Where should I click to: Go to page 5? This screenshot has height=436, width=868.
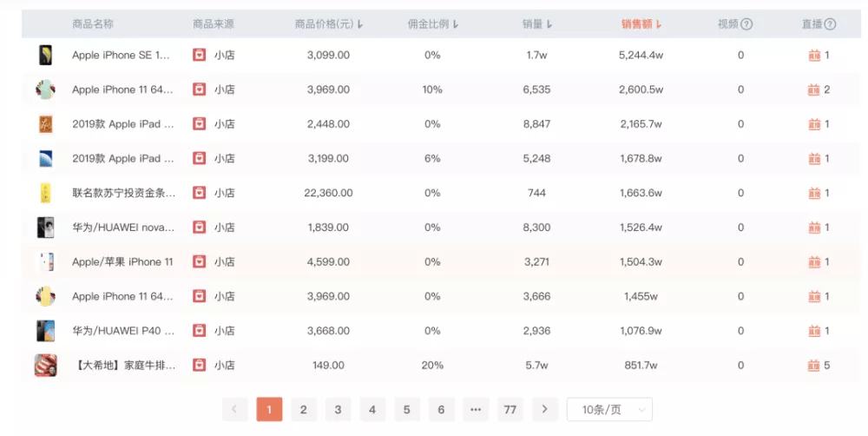click(407, 409)
